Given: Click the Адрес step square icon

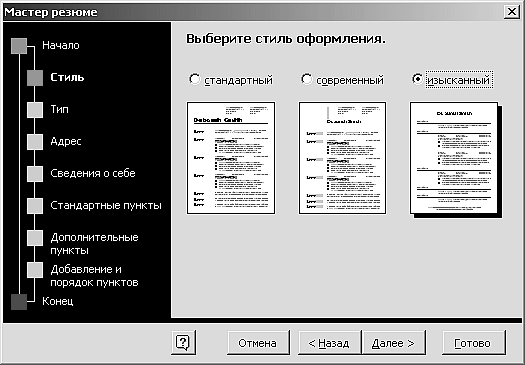Looking at the screenshot, I should coord(35,142).
